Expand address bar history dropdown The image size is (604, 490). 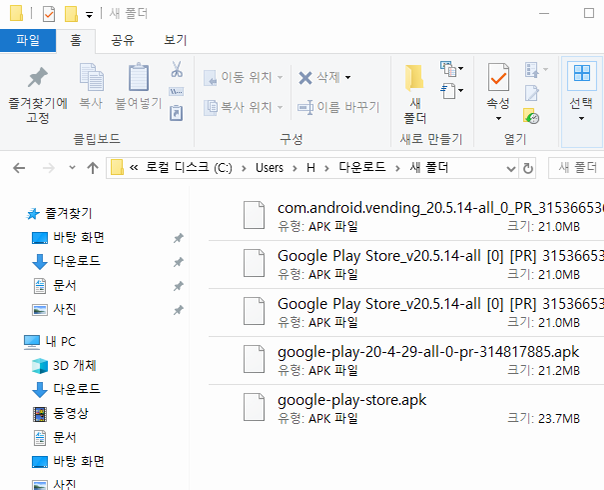(x=511, y=168)
